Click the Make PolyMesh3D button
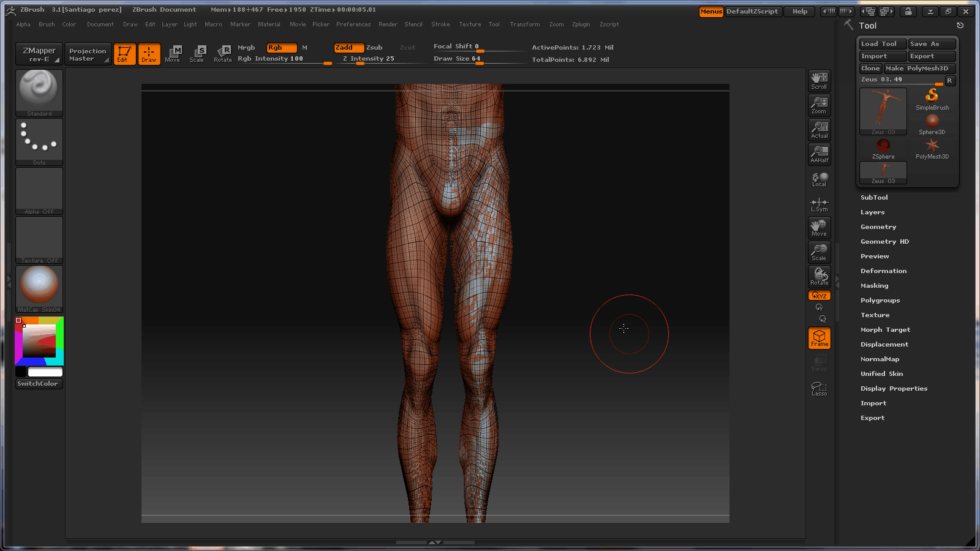This screenshot has width=980, height=551. 919,69
